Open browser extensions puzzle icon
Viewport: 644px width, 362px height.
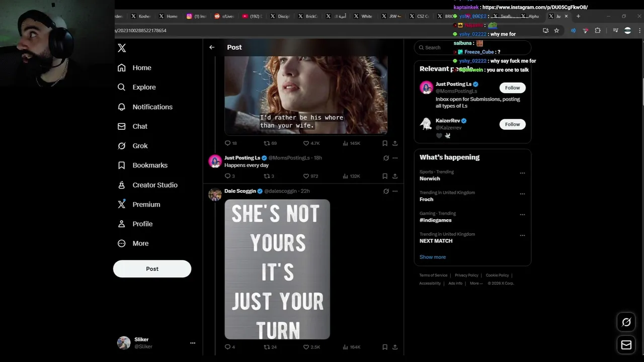[598, 31]
